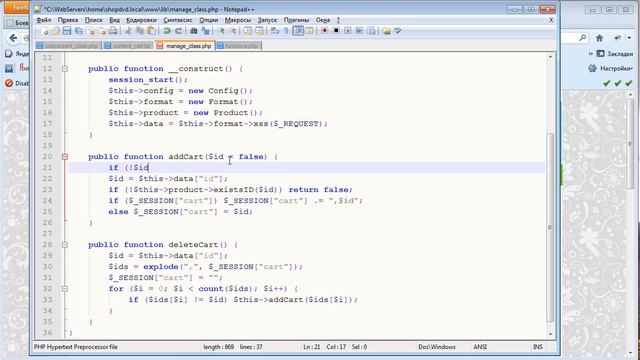Click the vertical scrollbar thumb in the editor
This screenshot has height=360, width=640.
coord(550,227)
